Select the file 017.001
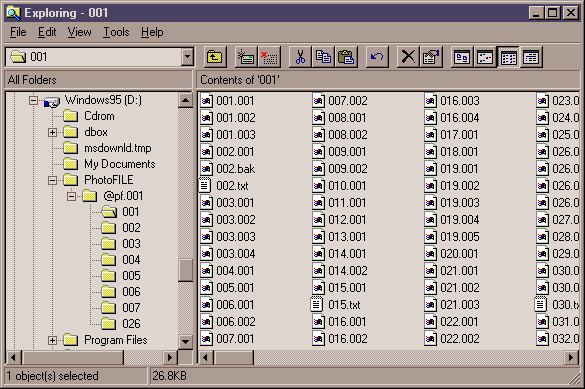The width and height of the screenshot is (585, 389). pyautogui.click(x=451, y=135)
